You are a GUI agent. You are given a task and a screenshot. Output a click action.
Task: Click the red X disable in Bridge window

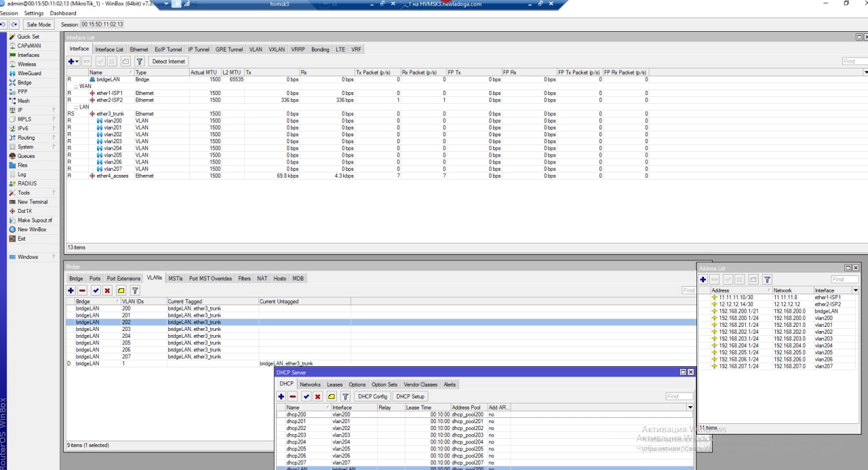coord(107,291)
